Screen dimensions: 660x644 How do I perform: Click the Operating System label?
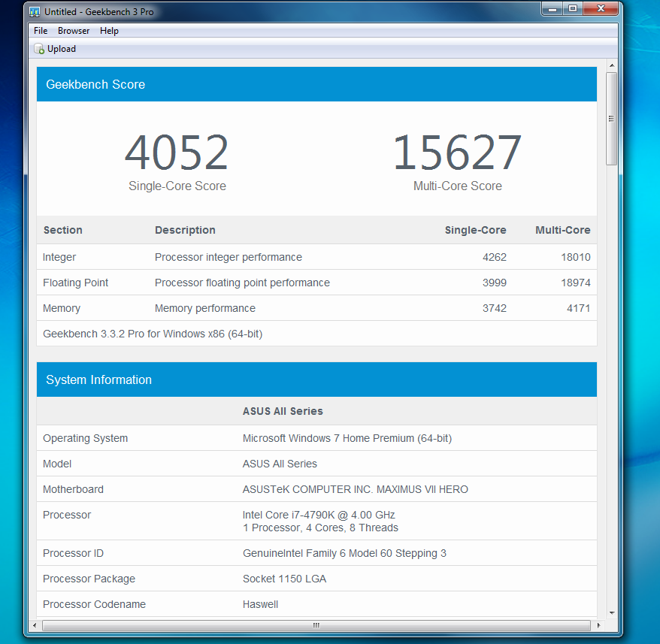85,439
